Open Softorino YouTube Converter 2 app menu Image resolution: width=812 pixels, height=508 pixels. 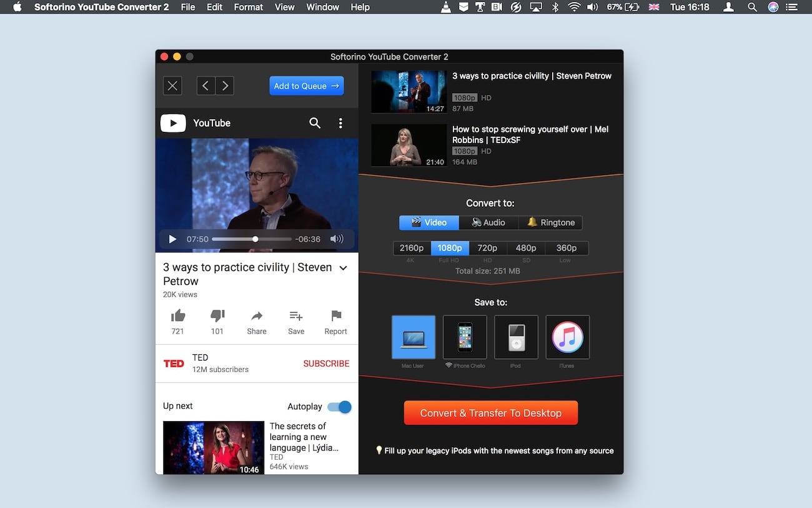102,7
